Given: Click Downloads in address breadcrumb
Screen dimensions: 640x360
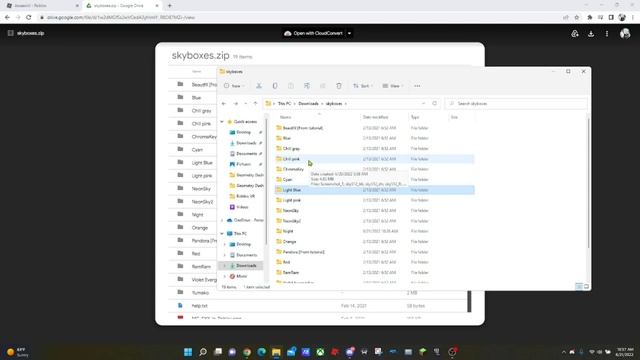Looking at the screenshot, I should [x=308, y=104].
